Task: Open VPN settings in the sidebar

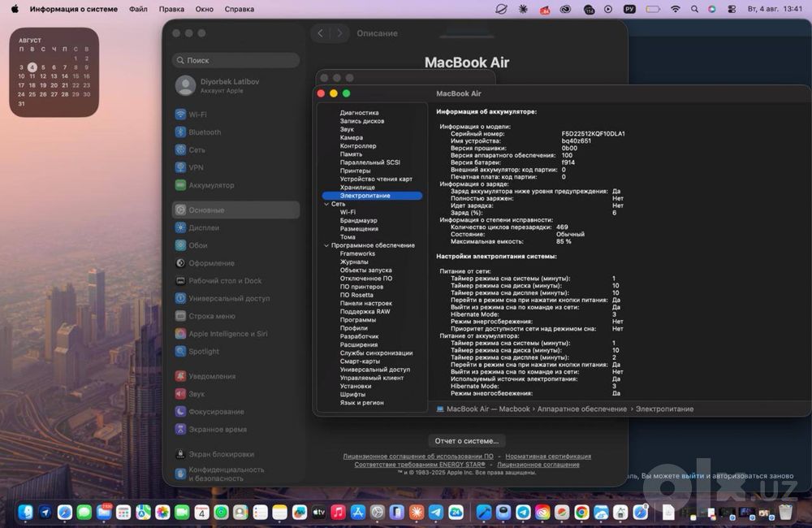Action: click(x=189, y=167)
